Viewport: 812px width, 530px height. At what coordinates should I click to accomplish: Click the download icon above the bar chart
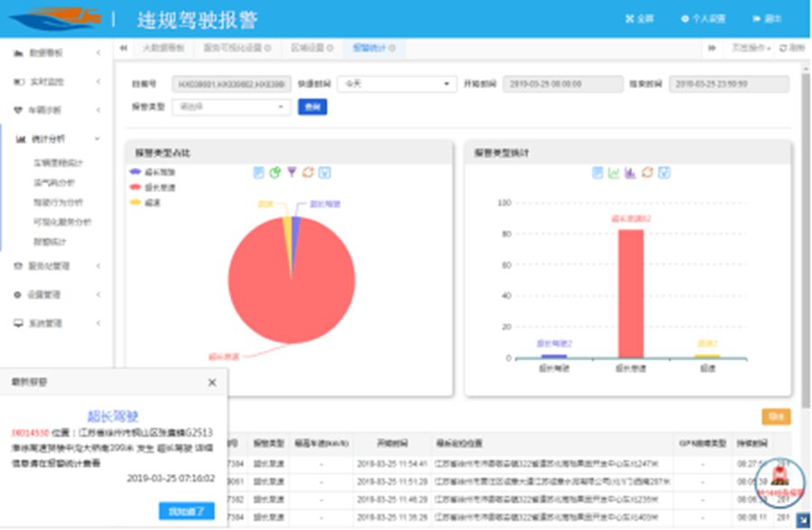[664, 172]
